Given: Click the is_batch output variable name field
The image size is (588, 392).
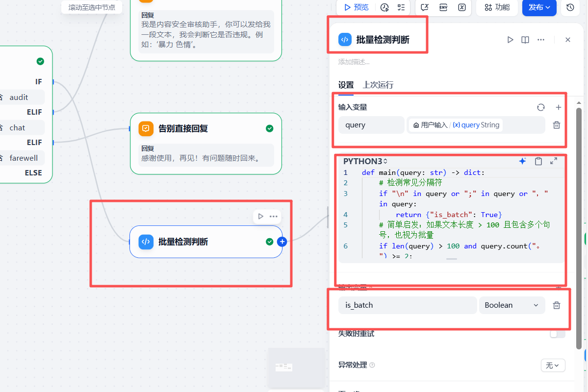Looking at the screenshot, I should click(408, 305).
